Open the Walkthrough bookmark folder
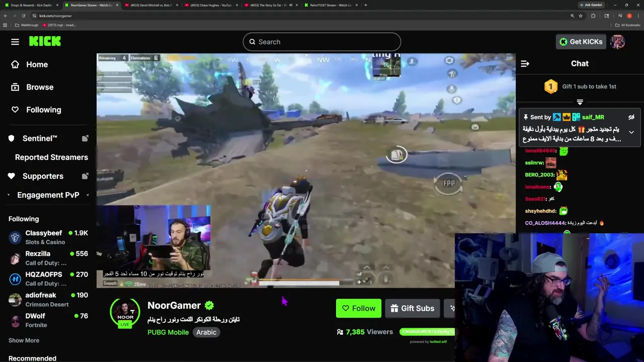This screenshot has width=644, height=362. [27, 25]
